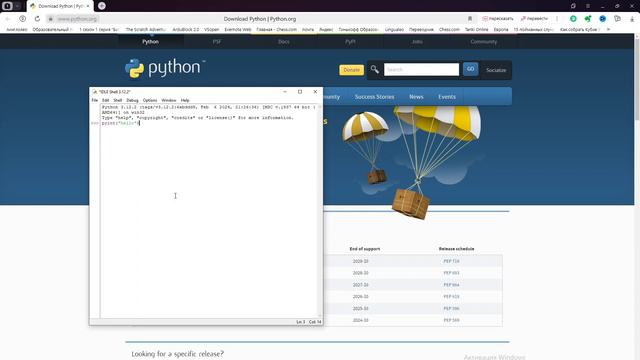Open the Tanki Online bookmark
The height and width of the screenshot is (360, 640).
tap(476, 29)
